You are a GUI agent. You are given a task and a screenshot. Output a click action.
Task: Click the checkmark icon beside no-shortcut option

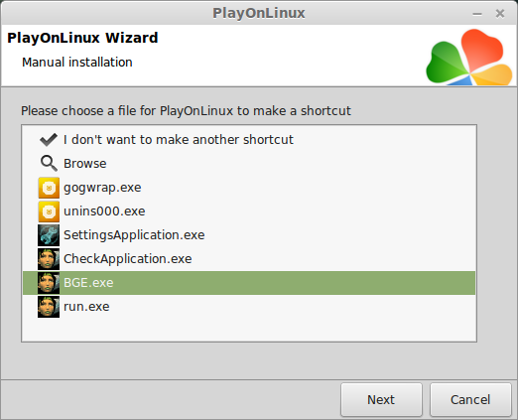tap(49, 140)
